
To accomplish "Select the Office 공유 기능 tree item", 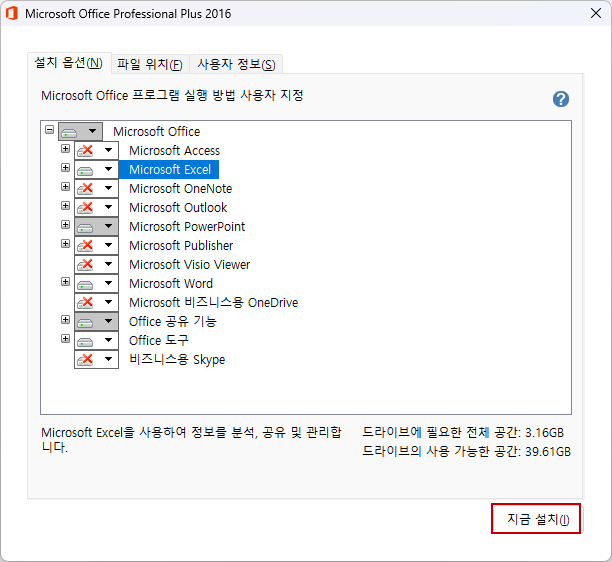I will click(x=173, y=321).
